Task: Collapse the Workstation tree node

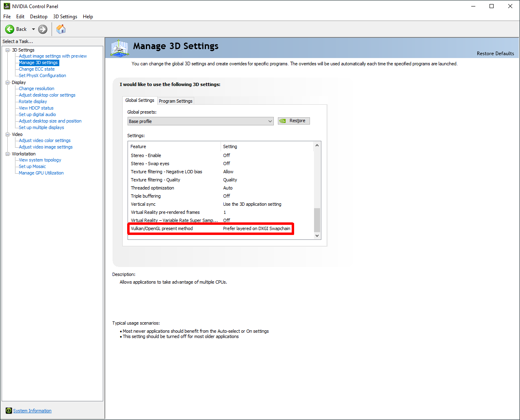Action: click(8, 154)
